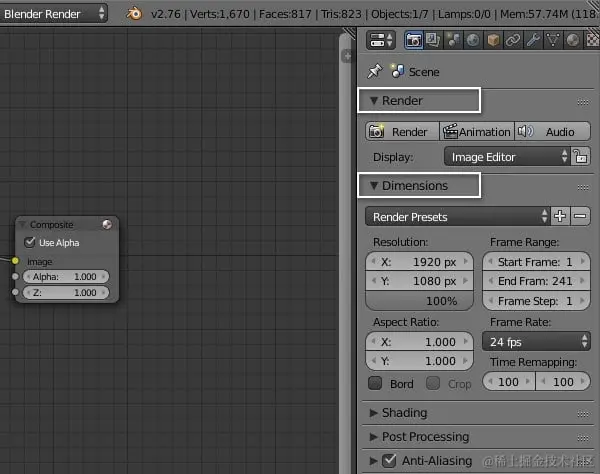Viewport: 600px width, 474px height.
Task: Switch to the Object properties cube tab
Action: coord(493,40)
